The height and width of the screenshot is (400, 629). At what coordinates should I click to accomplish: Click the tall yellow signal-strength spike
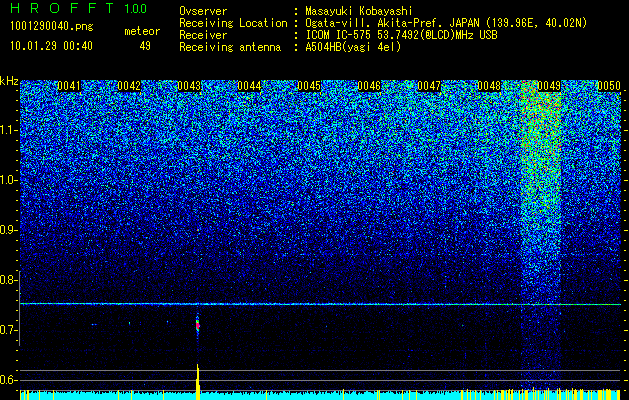pos(198,381)
